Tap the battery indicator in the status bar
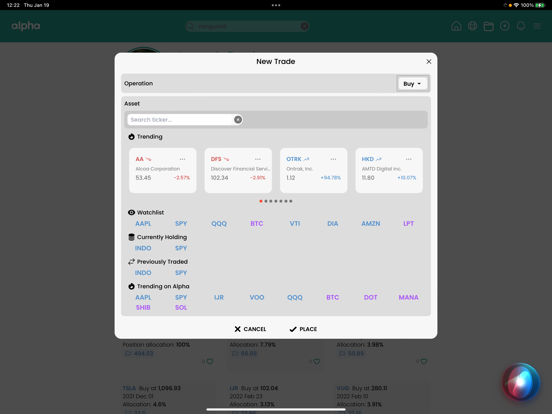Image resolution: width=552 pixels, height=414 pixels. tap(540, 5)
